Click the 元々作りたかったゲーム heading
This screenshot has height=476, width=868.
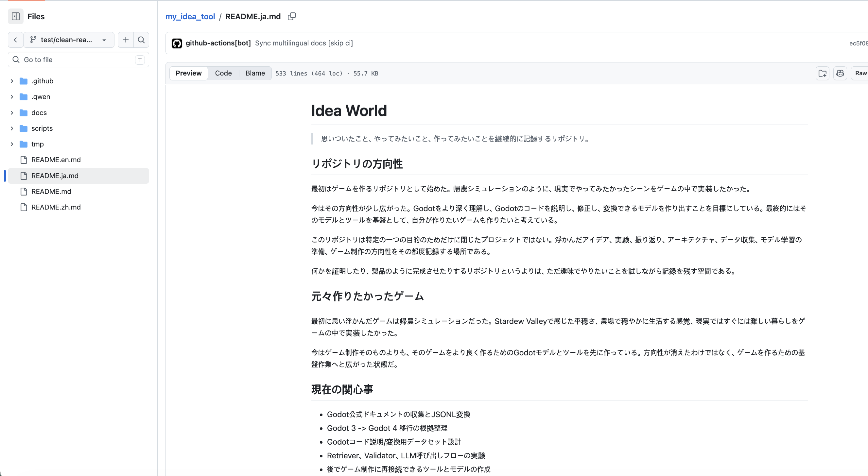(367, 296)
